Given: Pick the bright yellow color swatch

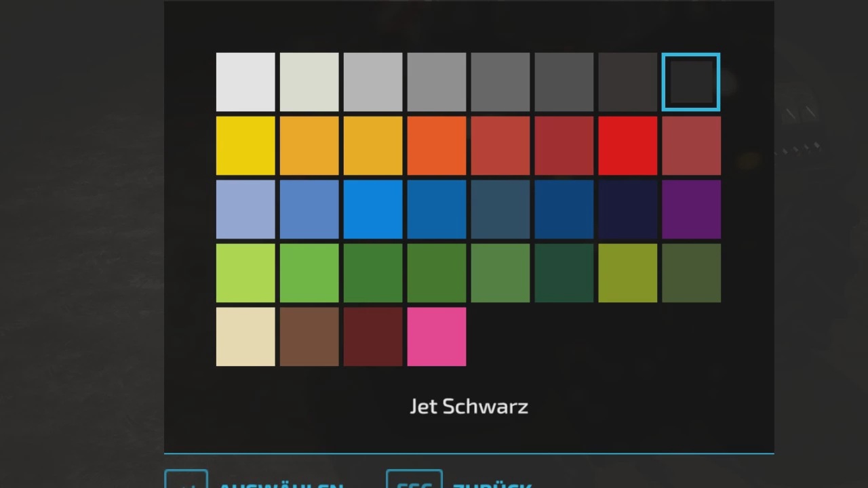Looking at the screenshot, I should point(245,146).
